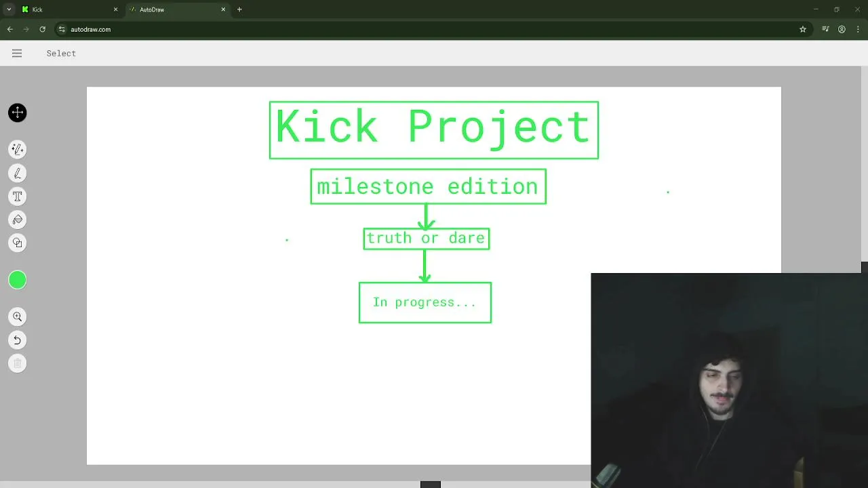Close the Kick browser tab
Screen dimensions: 868x488
[x=115, y=9]
